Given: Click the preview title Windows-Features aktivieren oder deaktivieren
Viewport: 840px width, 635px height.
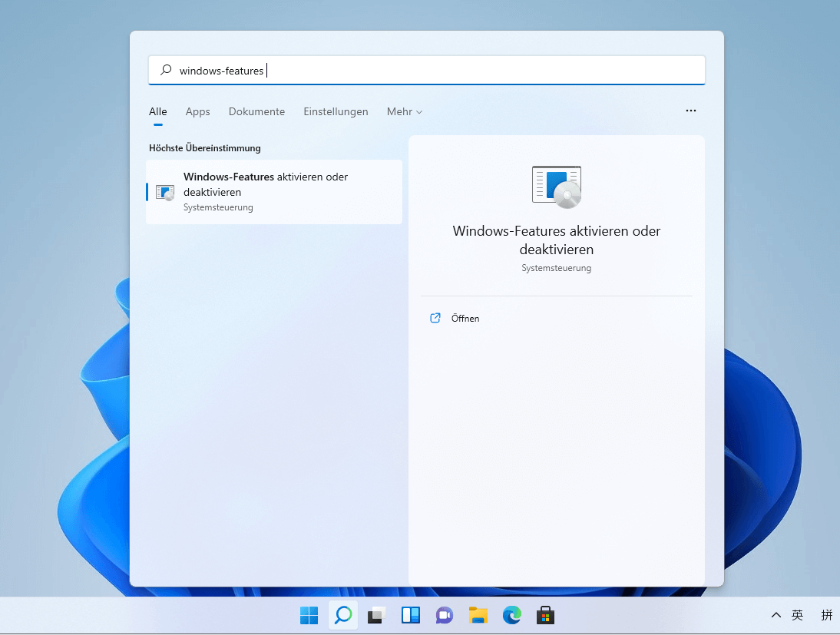Looking at the screenshot, I should coord(557,240).
